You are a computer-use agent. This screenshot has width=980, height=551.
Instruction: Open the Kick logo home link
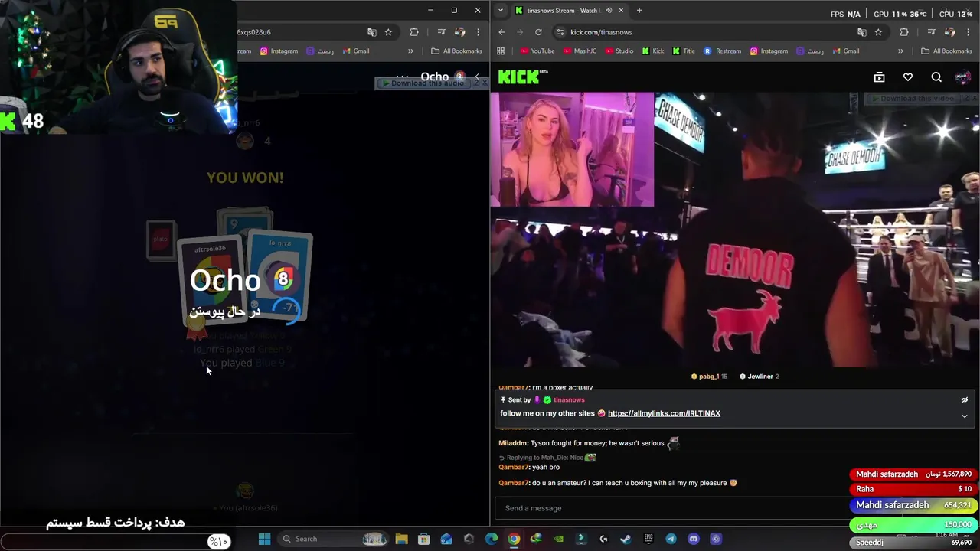[523, 77]
